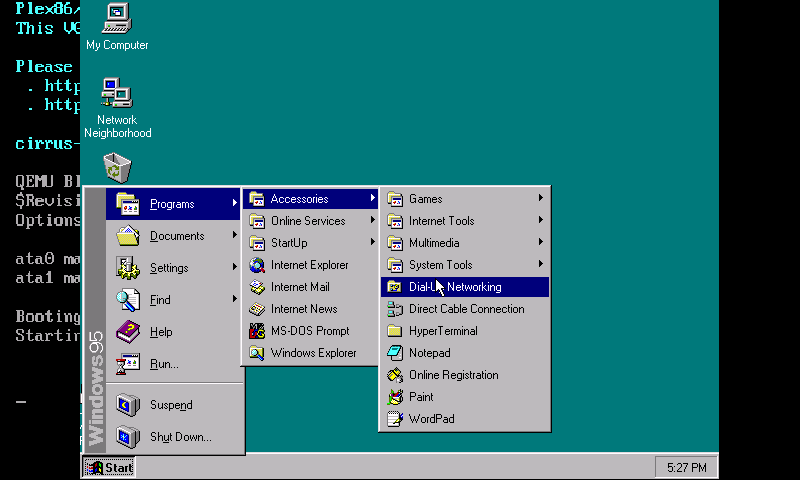The image size is (800, 480).
Task: Click the Internet Mail envelope icon
Action: tap(257, 287)
